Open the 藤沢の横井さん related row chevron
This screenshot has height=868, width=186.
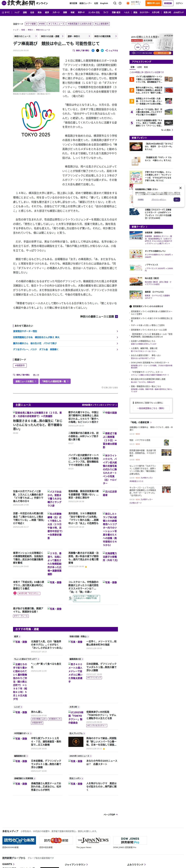click(117, 343)
